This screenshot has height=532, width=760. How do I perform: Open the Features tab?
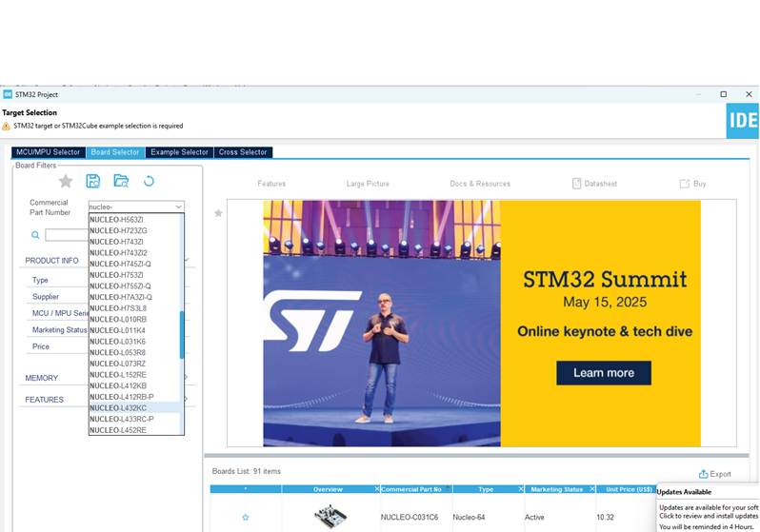click(271, 184)
